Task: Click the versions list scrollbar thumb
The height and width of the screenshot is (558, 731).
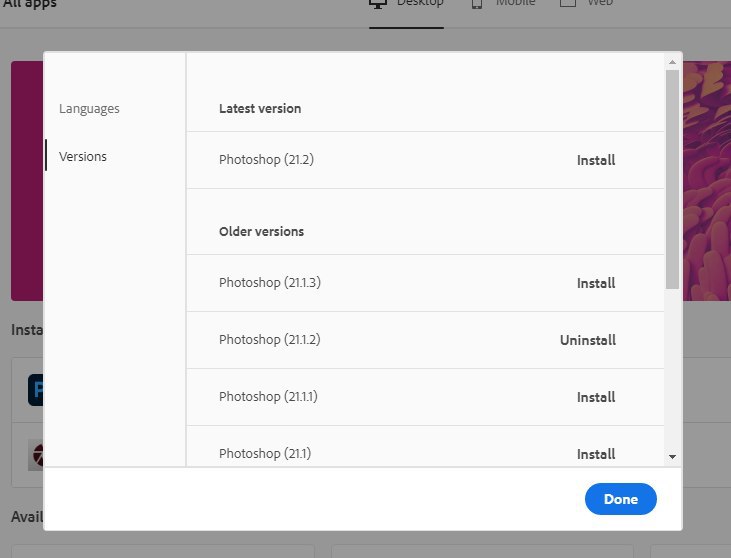Action: click(x=672, y=179)
